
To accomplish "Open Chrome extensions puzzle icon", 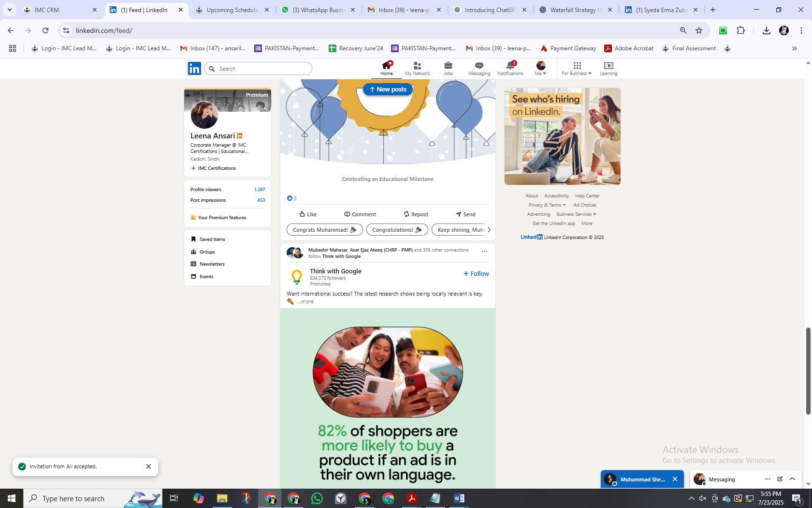I will (x=740, y=30).
